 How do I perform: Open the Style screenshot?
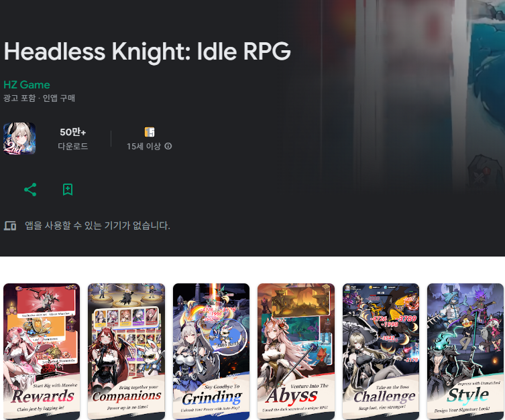click(x=465, y=351)
